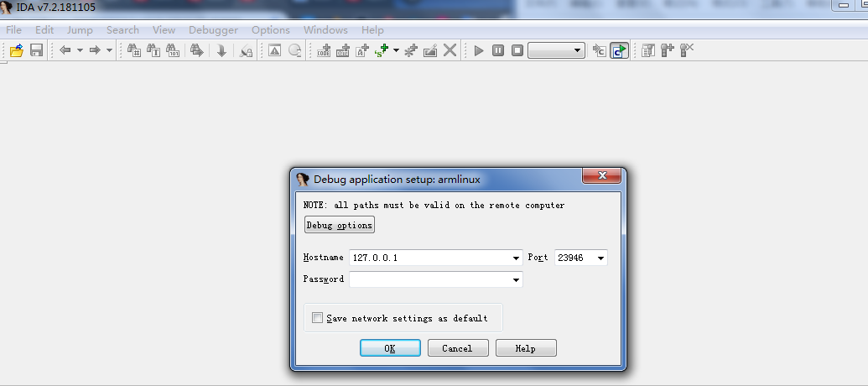Expand the Hostname dropdown arrow
The height and width of the screenshot is (386, 868).
click(517, 258)
